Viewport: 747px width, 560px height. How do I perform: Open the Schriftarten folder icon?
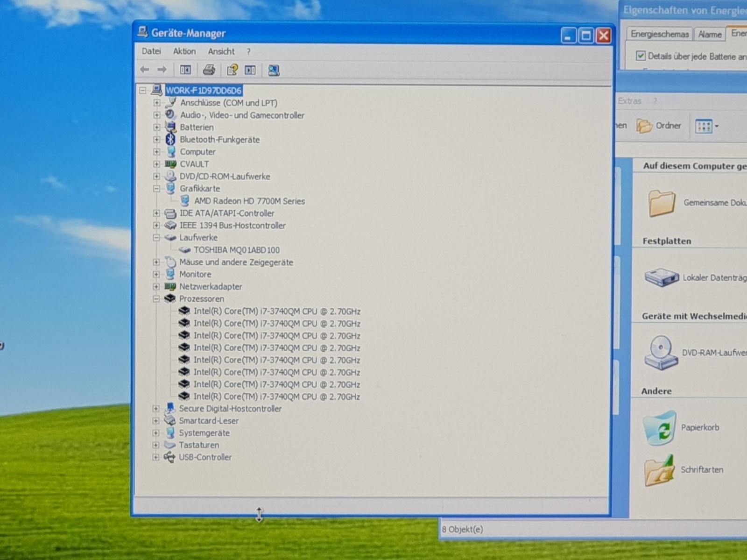[x=659, y=470]
